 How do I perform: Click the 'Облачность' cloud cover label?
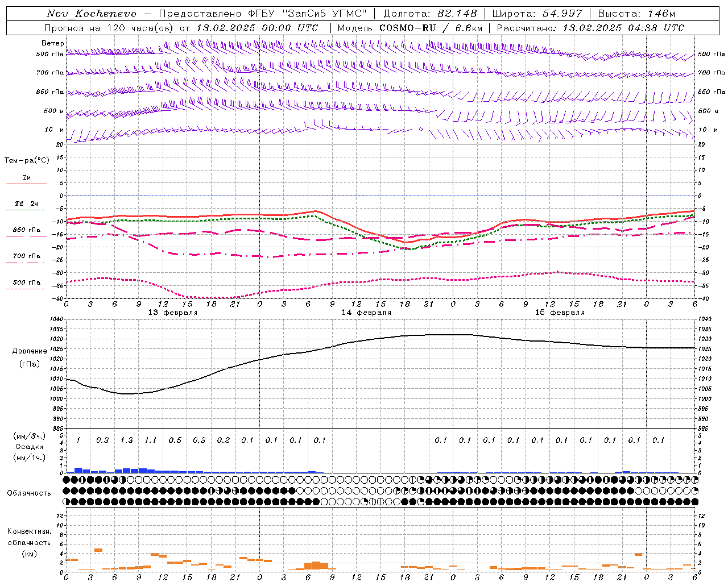point(29,493)
